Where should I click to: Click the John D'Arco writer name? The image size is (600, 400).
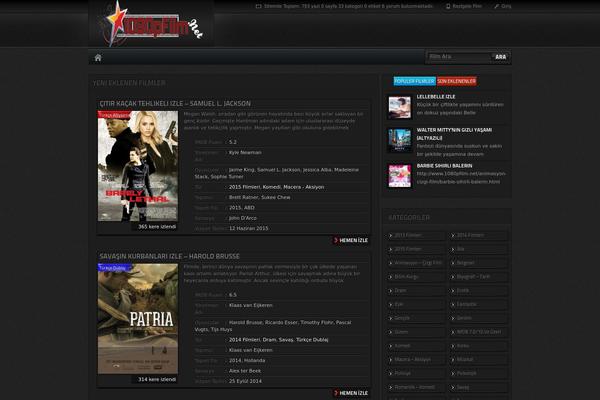coord(243,218)
